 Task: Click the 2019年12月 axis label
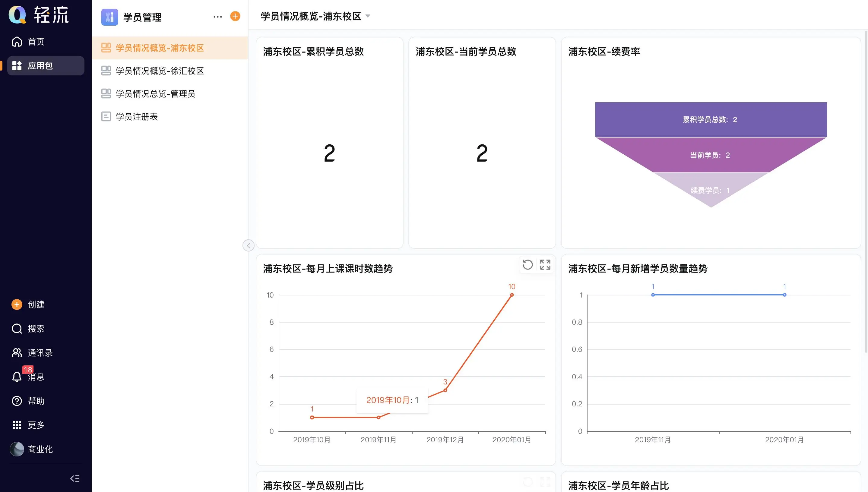pos(445,440)
